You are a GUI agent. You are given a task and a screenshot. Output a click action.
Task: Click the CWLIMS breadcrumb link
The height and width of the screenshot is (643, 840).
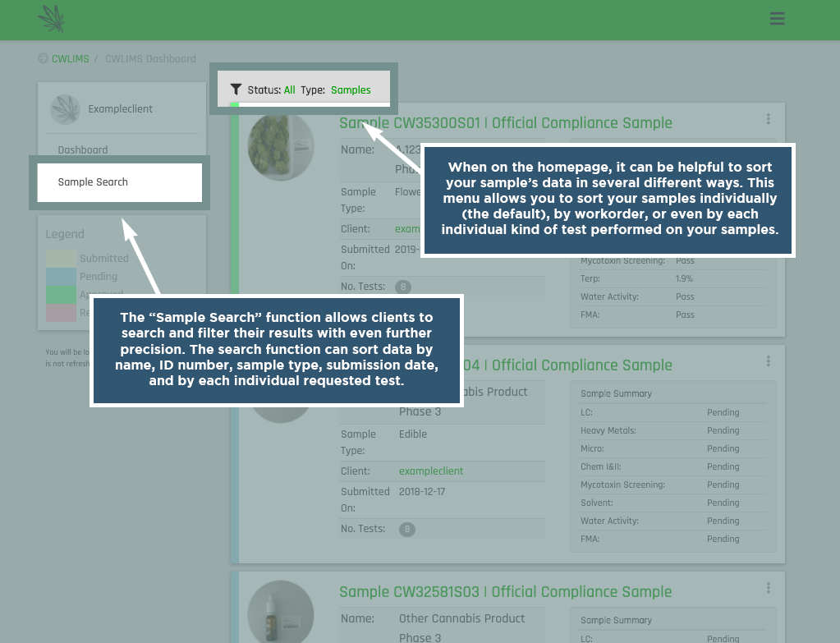70,59
